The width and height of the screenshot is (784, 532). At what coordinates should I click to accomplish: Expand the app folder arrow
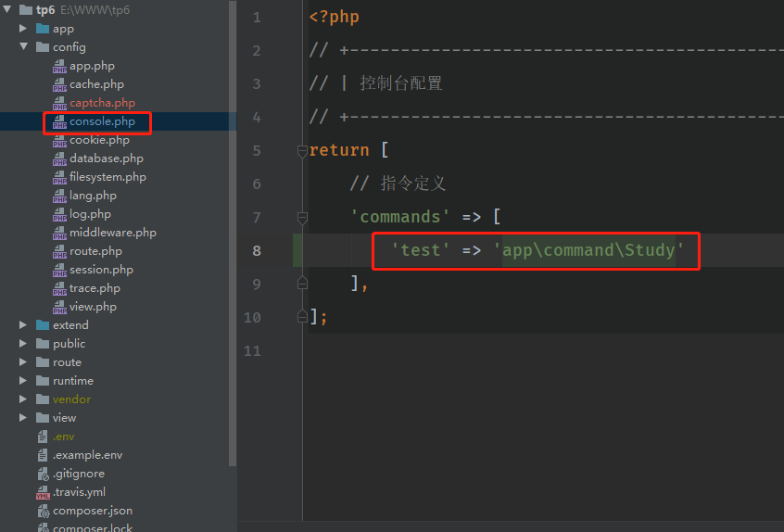point(23,29)
